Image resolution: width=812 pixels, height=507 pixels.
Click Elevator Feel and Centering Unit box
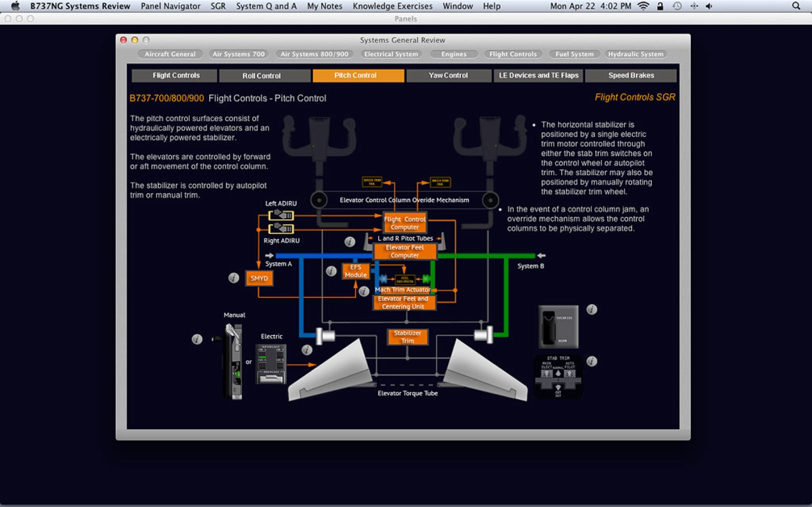click(x=404, y=302)
